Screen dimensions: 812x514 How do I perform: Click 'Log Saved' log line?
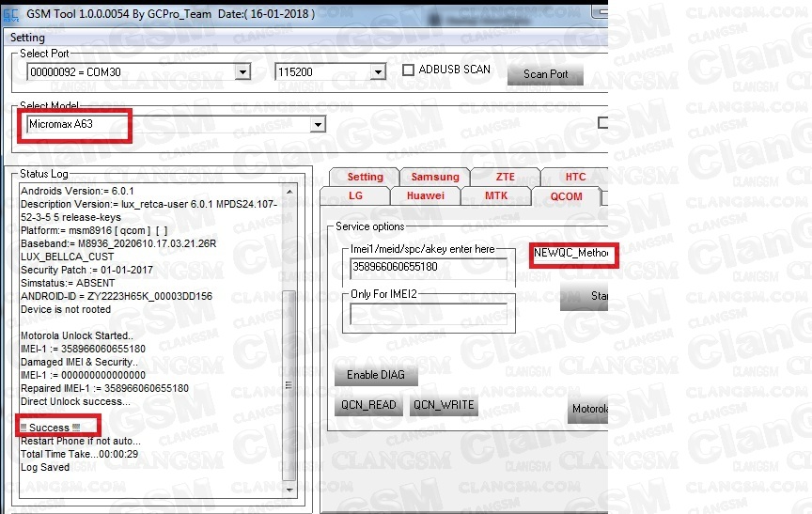[45, 467]
